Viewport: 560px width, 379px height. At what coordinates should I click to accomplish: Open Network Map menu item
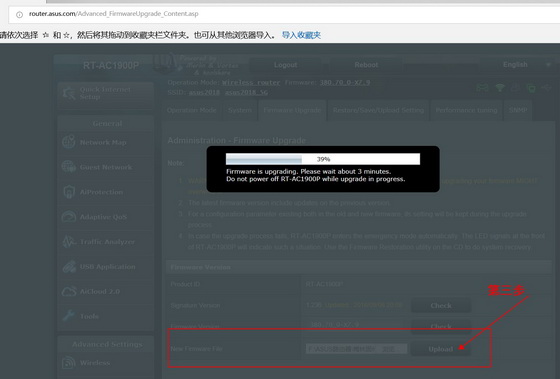[105, 142]
